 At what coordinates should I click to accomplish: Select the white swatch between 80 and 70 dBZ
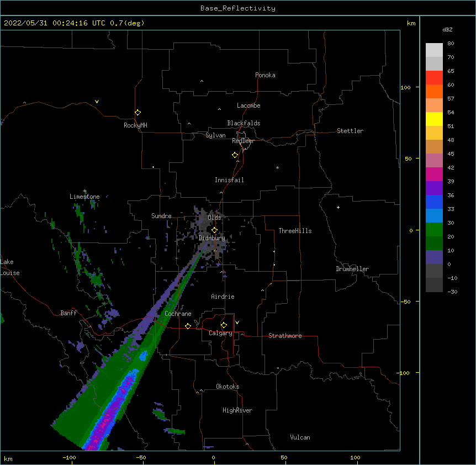pyautogui.click(x=434, y=50)
